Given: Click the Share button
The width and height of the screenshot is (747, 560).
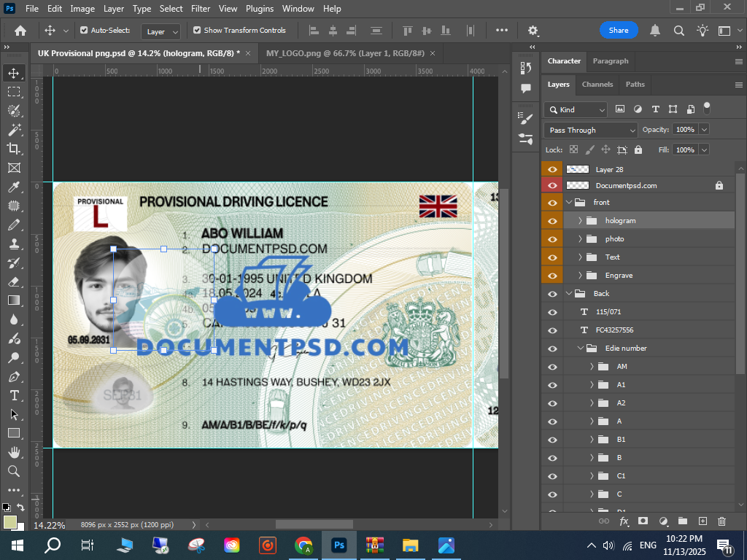Looking at the screenshot, I should [619, 31].
